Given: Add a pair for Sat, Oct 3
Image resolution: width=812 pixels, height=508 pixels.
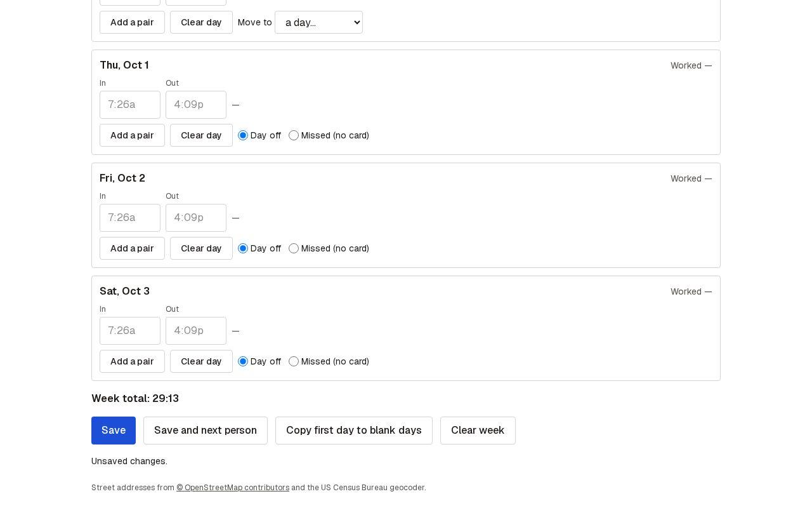Looking at the screenshot, I should [132, 361].
